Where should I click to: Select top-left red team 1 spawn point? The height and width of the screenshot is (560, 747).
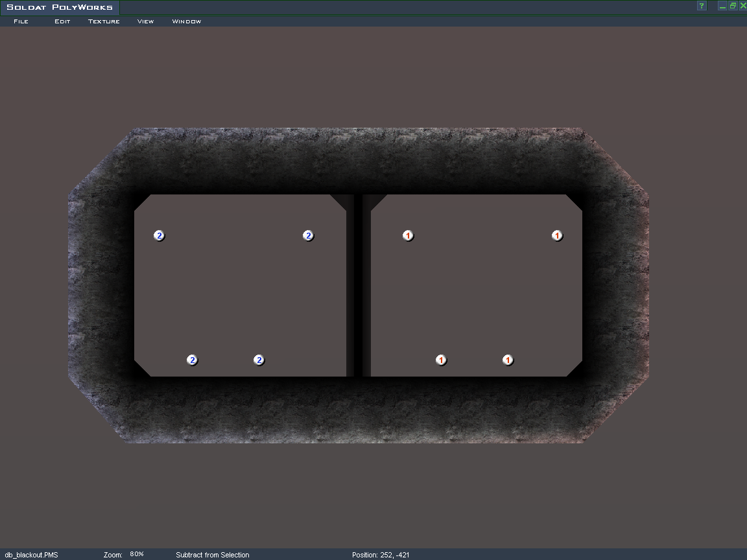click(408, 235)
